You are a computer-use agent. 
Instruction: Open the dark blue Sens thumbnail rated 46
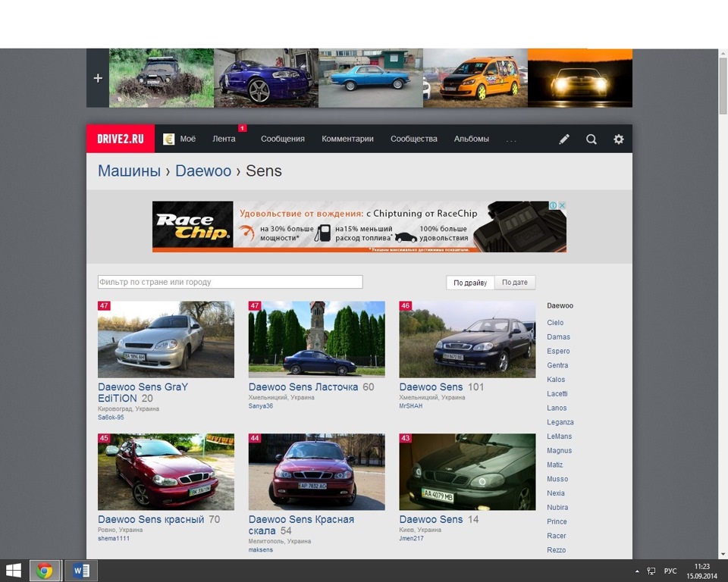click(468, 339)
